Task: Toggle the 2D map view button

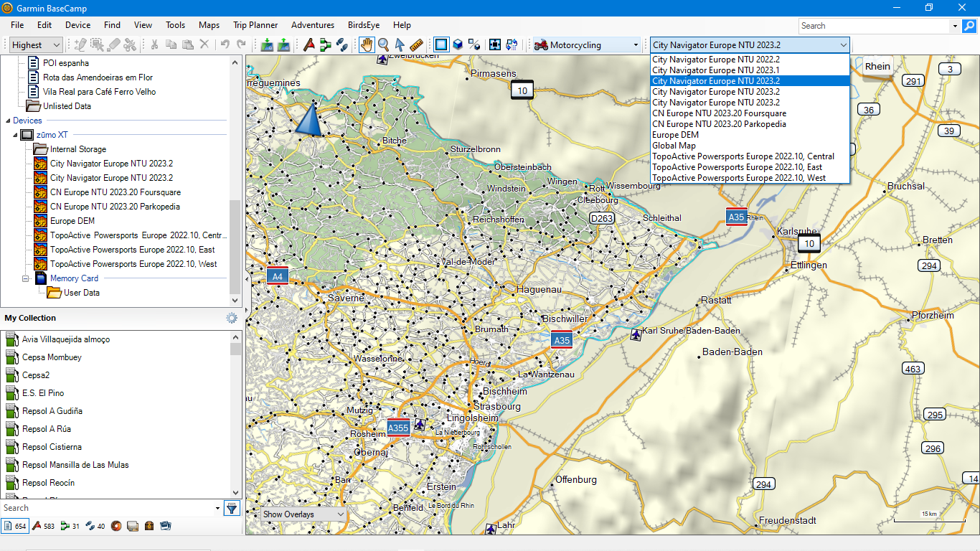Action: click(x=441, y=44)
